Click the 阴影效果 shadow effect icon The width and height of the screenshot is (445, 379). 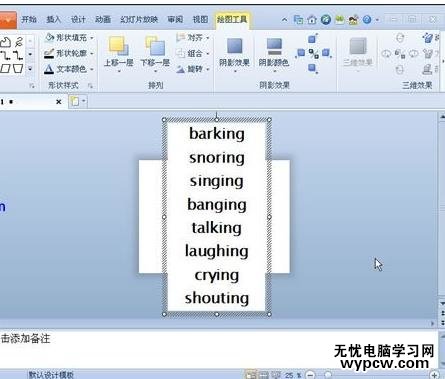[235, 46]
